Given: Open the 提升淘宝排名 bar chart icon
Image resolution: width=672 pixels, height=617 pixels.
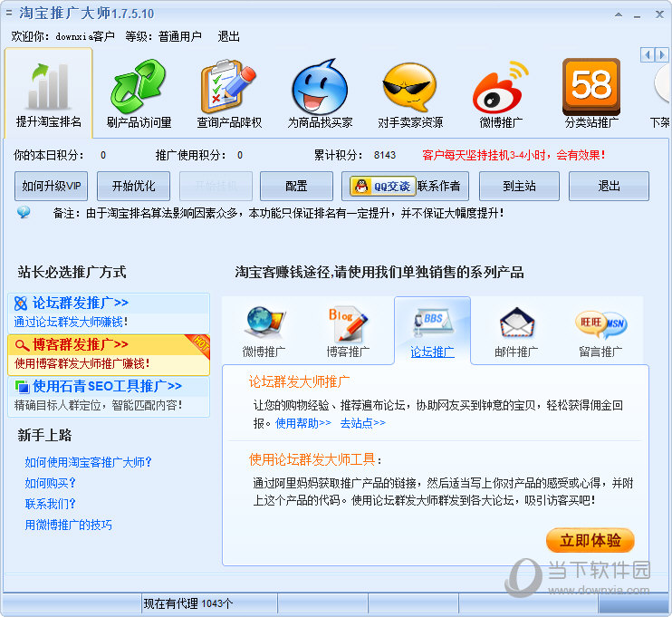Looking at the screenshot, I should (x=48, y=86).
